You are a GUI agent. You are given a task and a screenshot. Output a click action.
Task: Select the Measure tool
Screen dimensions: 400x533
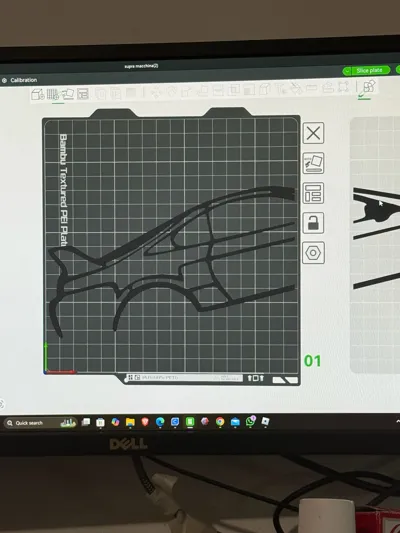click(311, 88)
